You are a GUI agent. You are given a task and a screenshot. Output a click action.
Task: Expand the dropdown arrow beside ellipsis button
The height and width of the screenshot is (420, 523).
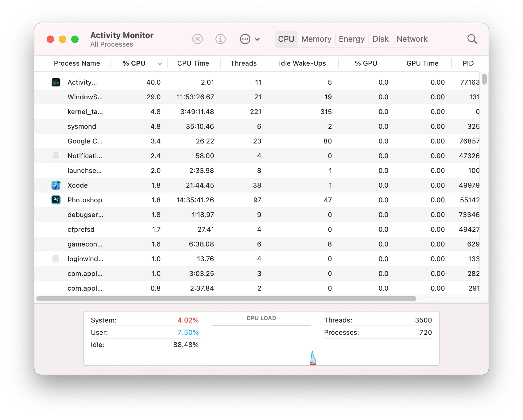[x=257, y=39]
